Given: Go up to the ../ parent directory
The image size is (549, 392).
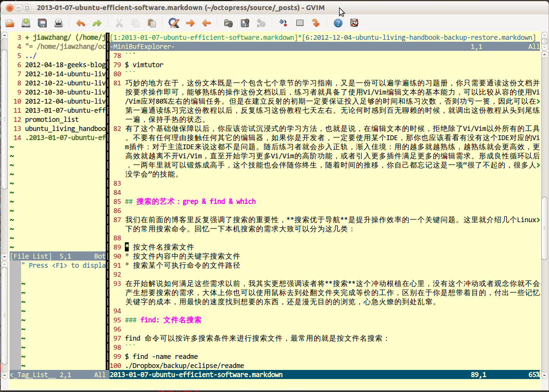Looking at the screenshot, I should click(31, 56).
